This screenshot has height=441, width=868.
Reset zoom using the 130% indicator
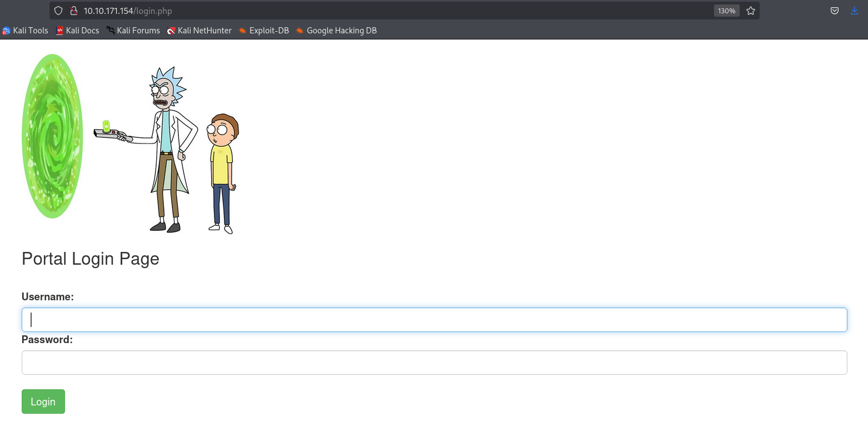[x=726, y=11]
